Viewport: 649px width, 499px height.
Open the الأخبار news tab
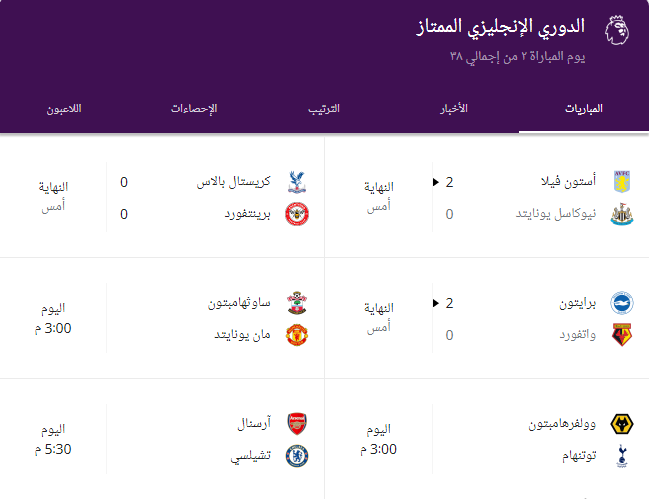(x=454, y=109)
